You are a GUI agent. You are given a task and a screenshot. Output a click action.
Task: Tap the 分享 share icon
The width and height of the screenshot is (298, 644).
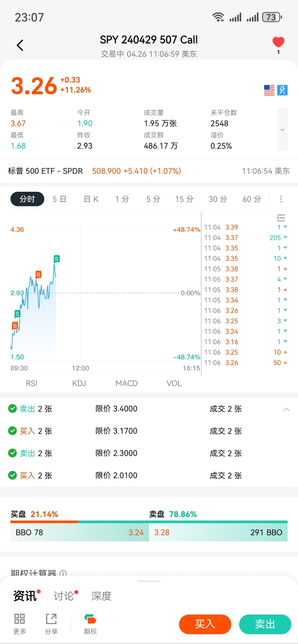point(51,619)
